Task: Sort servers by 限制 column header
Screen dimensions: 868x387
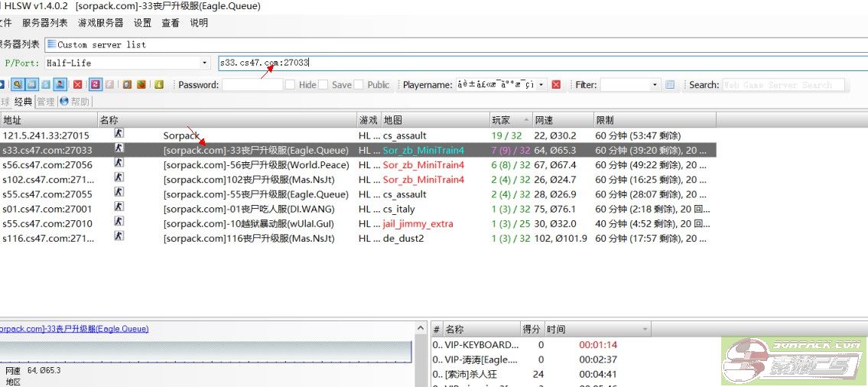Action: tap(655, 119)
